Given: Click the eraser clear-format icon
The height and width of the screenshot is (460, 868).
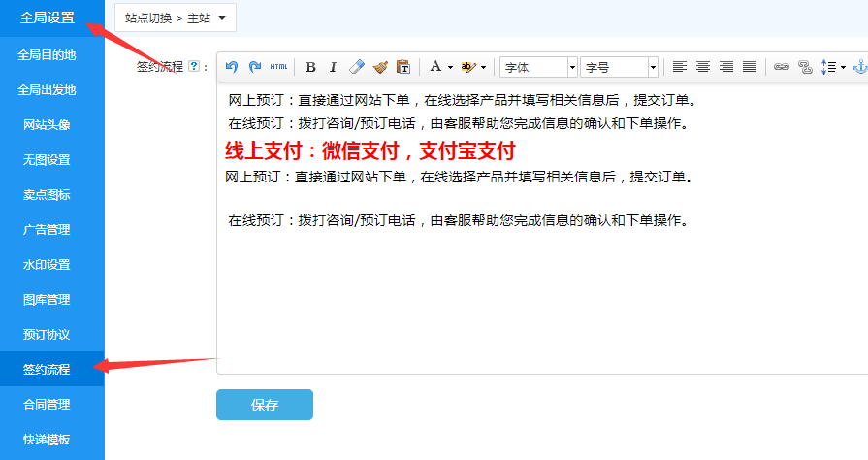Looking at the screenshot, I should tap(356, 67).
